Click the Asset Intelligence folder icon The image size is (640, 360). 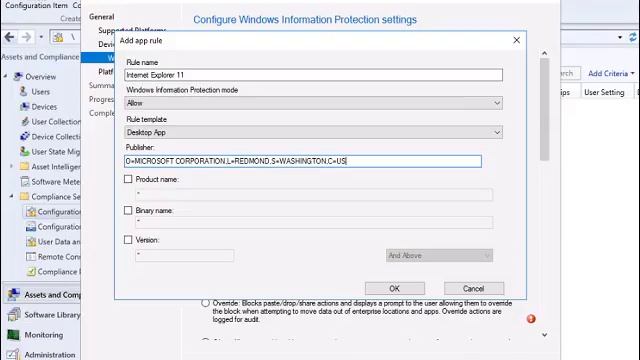click(24, 167)
